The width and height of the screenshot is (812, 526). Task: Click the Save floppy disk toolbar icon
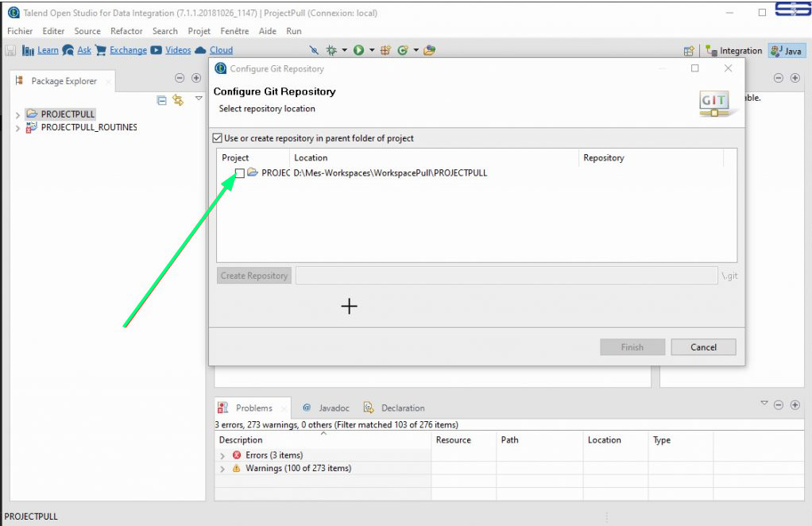(10, 50)
